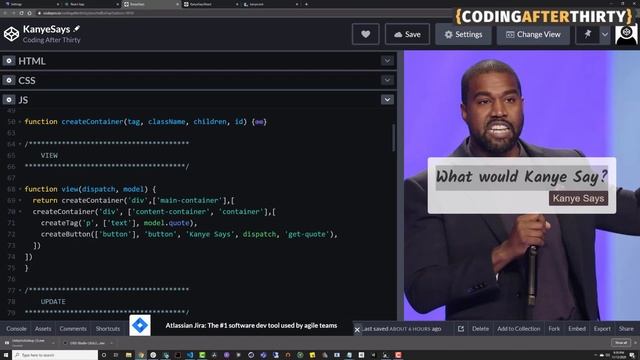The image size is (640, 360).
Task: Open pen in new window icon
Action: pos(461,329)
